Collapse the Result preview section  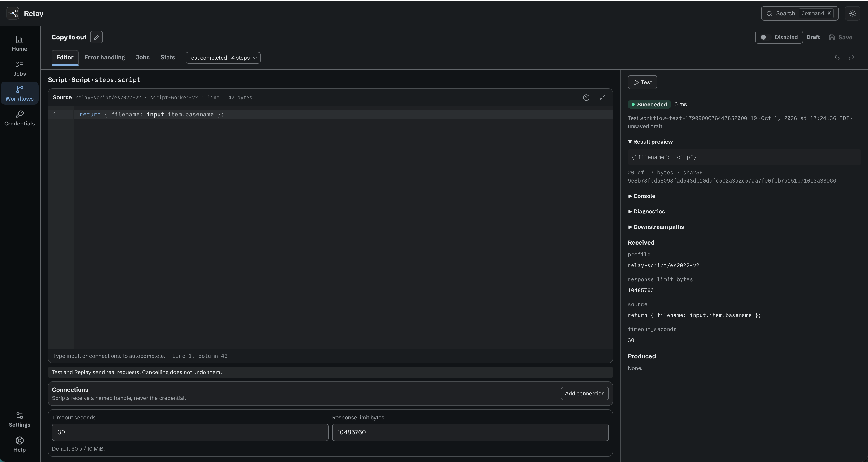click(650, 142)
